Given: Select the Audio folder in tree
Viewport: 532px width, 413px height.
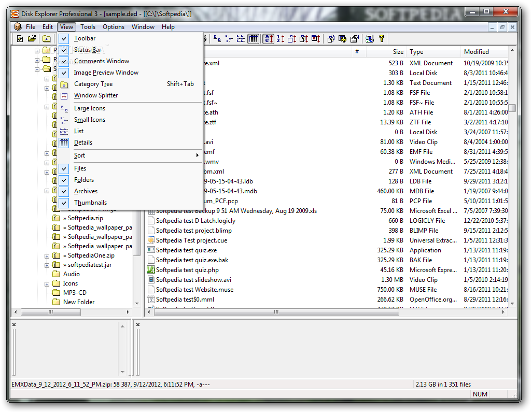Looking at the screenshot, I should point(71,274).
